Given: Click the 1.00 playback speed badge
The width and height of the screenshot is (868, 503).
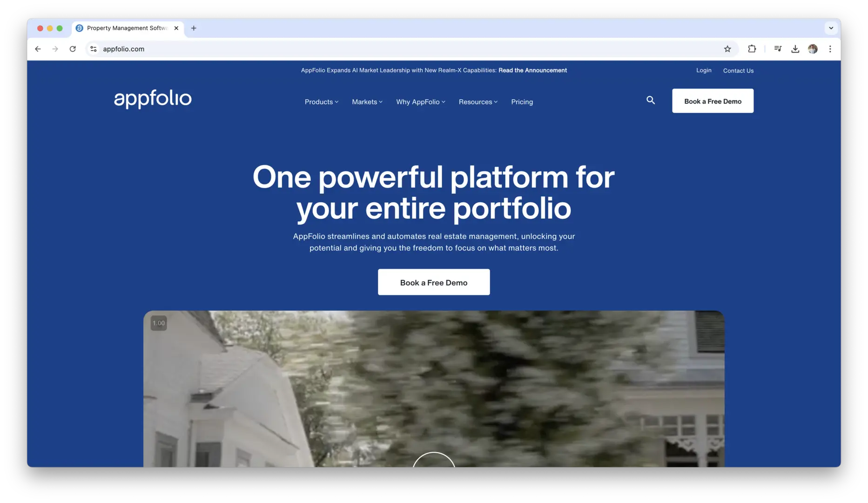Looking at the screenshot, I should pos(159,323).
